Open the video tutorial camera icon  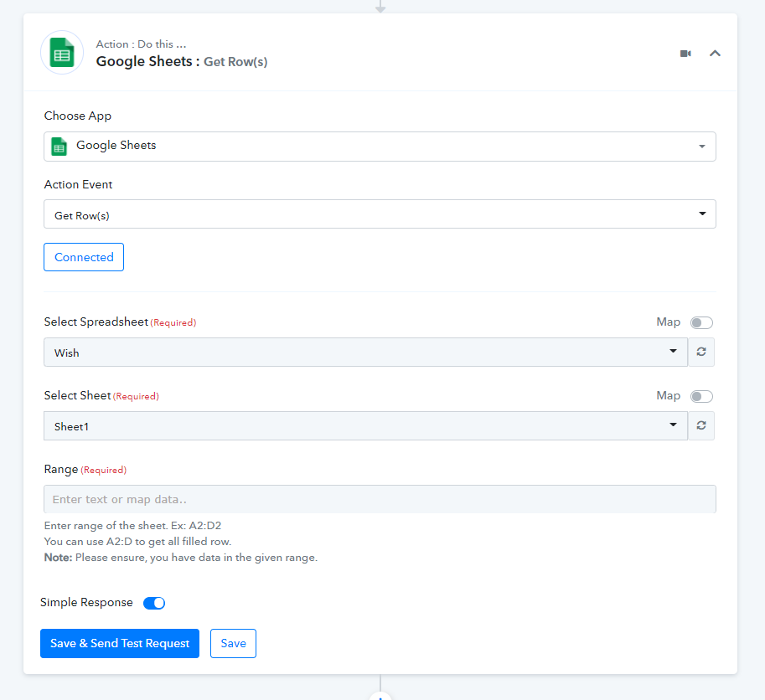pos(685,54)
